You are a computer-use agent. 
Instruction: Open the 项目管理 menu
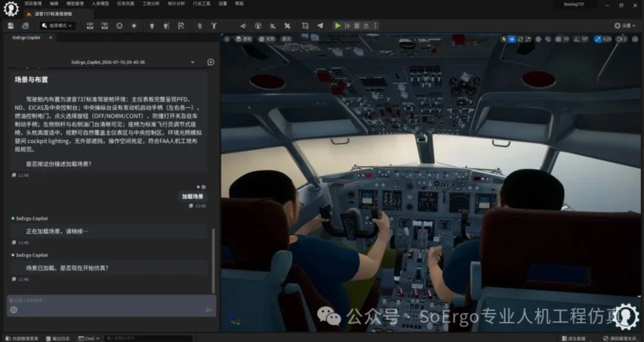33,4
